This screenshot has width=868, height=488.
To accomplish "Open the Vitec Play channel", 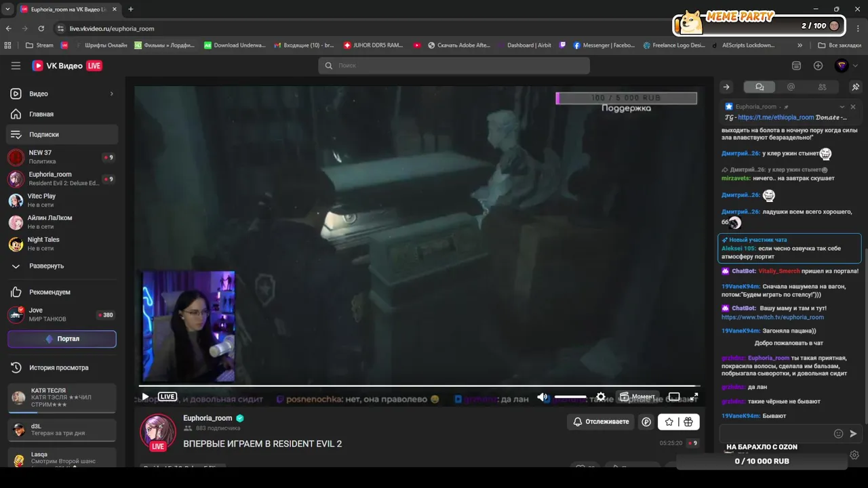I will tap(62, 201).
